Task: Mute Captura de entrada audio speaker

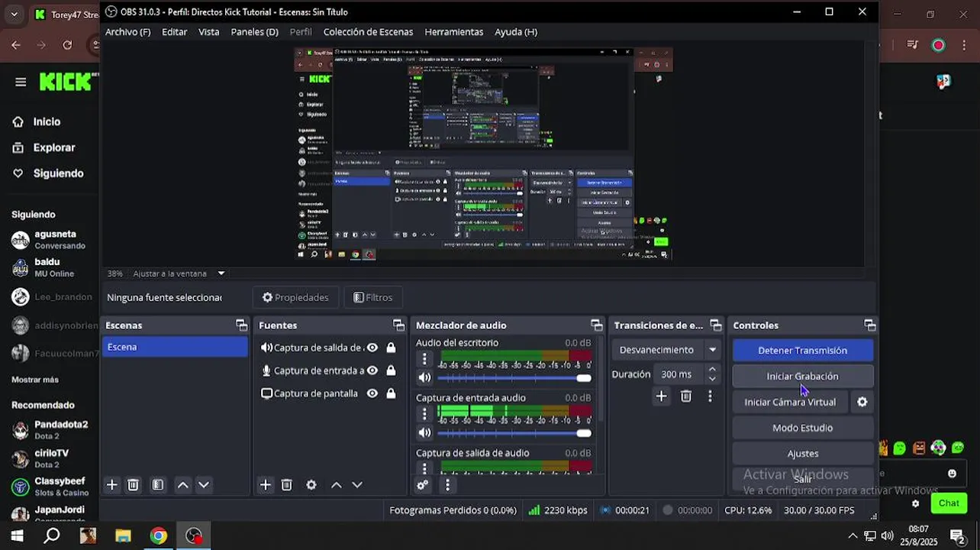Action: (x=425, y=432)
